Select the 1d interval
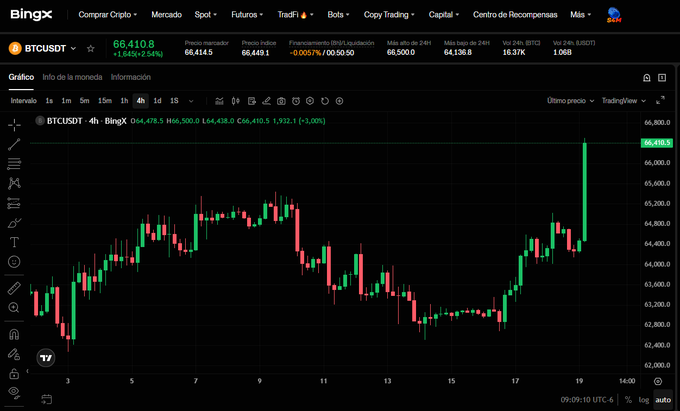This screenshot has height=411, width=680. click(157, 101)
